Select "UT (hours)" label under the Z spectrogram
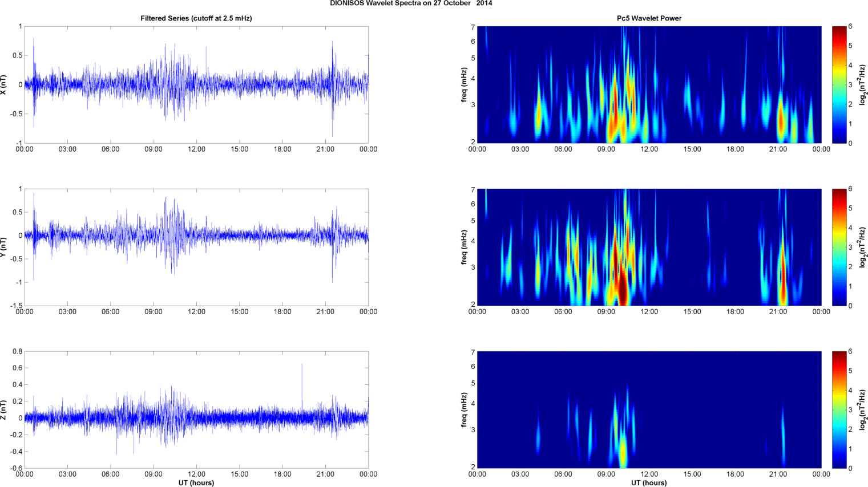868x487 pixels. 649,482
